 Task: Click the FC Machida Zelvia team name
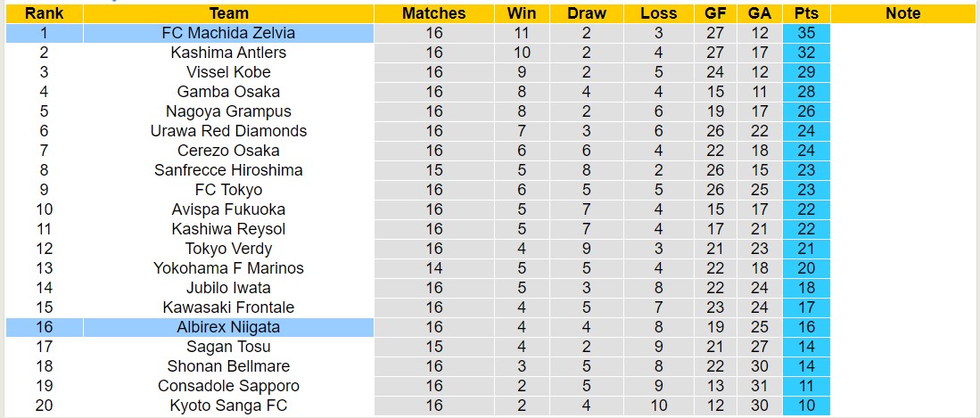pos(228,33)
